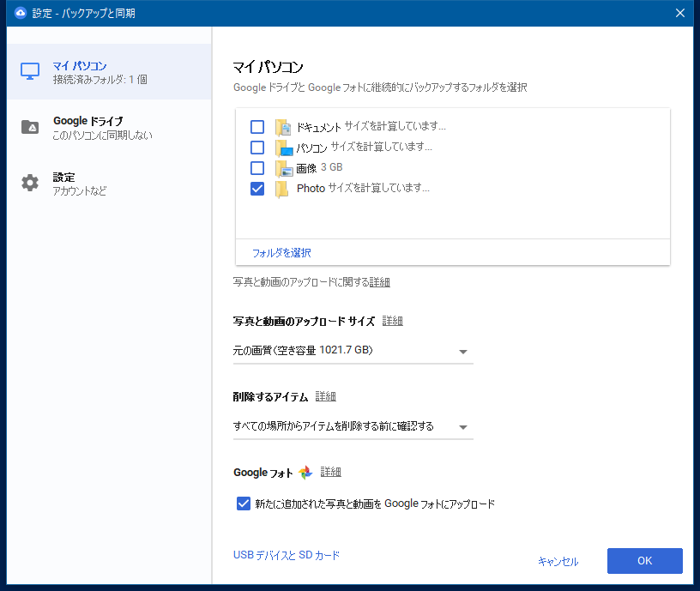Select the Photo folder name label
The height and width of the screenshot is (591, 700).
point(311,189)
